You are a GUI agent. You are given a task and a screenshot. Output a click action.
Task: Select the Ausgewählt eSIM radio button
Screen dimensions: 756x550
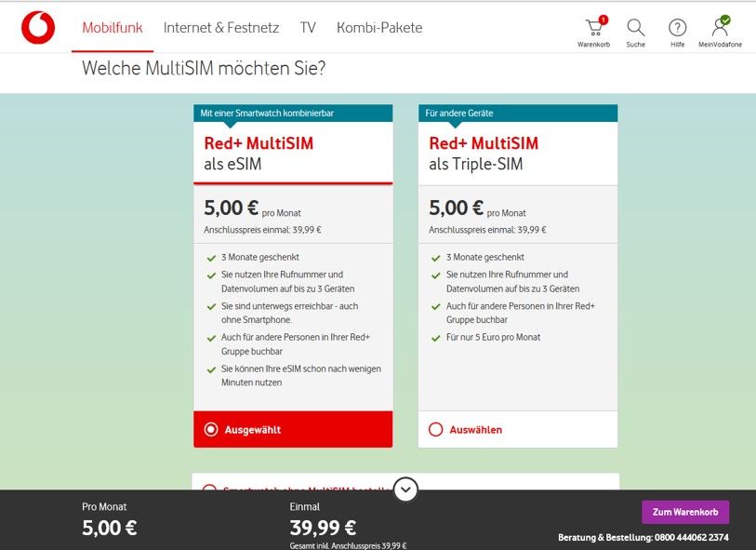[x=211, y=429]
